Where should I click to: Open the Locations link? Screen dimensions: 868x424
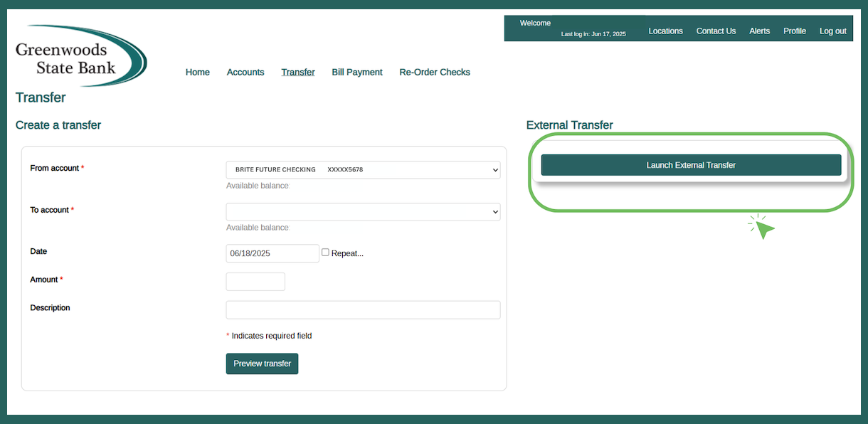tap(665, 31)
